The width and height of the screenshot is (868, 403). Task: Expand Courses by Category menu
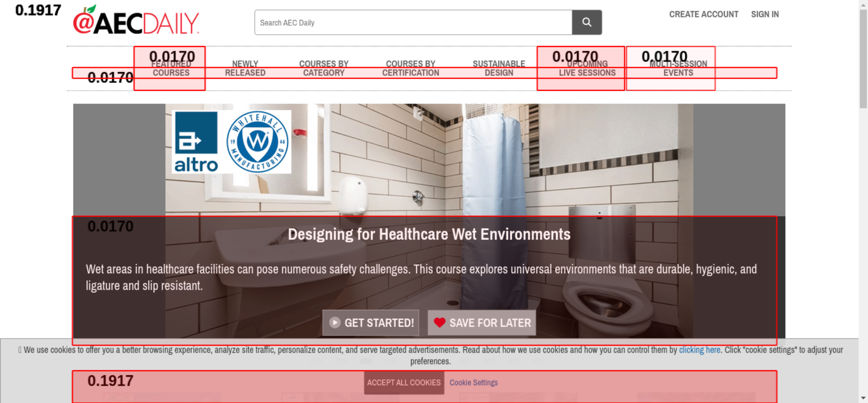tap(324, 69)
